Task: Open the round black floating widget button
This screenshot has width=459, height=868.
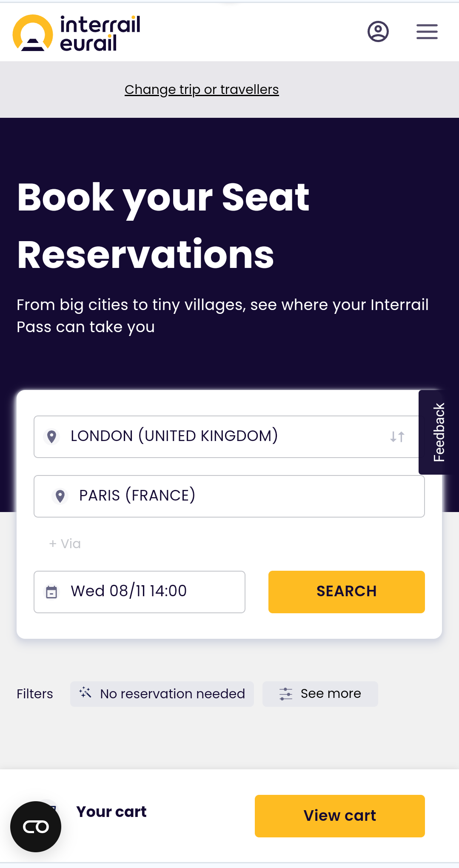Action: point(36,826)
